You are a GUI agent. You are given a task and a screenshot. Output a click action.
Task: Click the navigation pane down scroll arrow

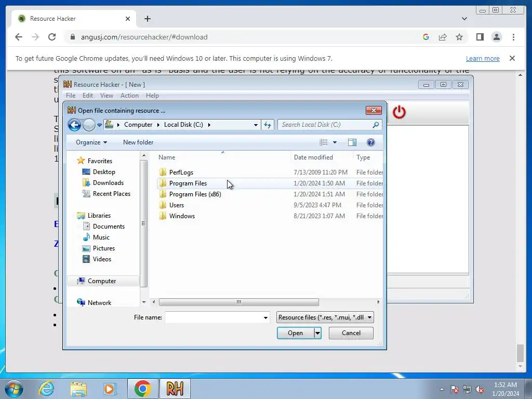click(144, 302)
